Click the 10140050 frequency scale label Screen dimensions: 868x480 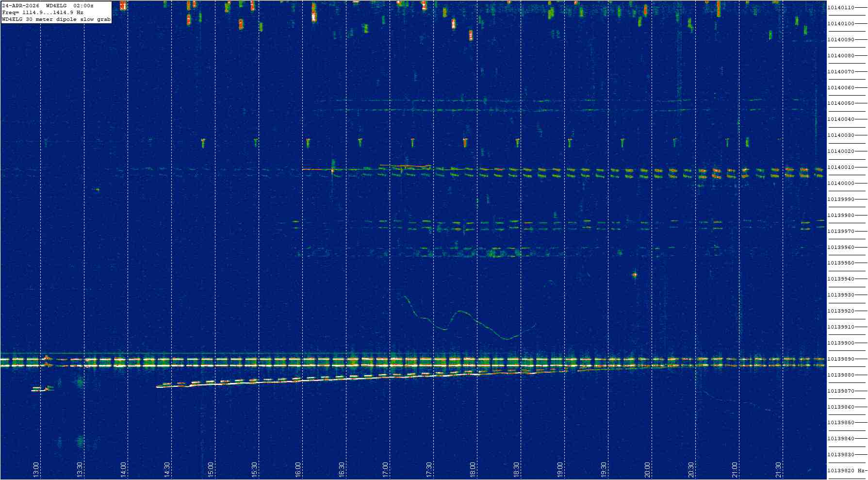(x=841, y=103)
